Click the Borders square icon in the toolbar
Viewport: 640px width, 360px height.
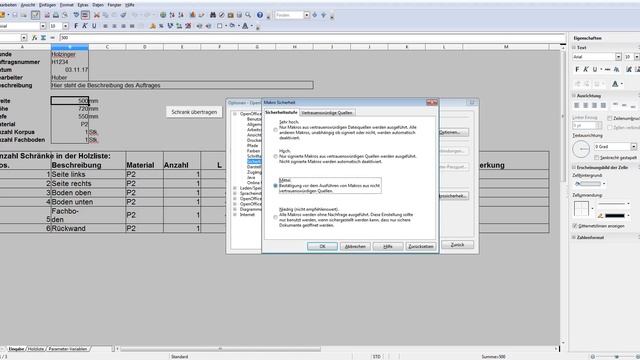tap(220, 26)
